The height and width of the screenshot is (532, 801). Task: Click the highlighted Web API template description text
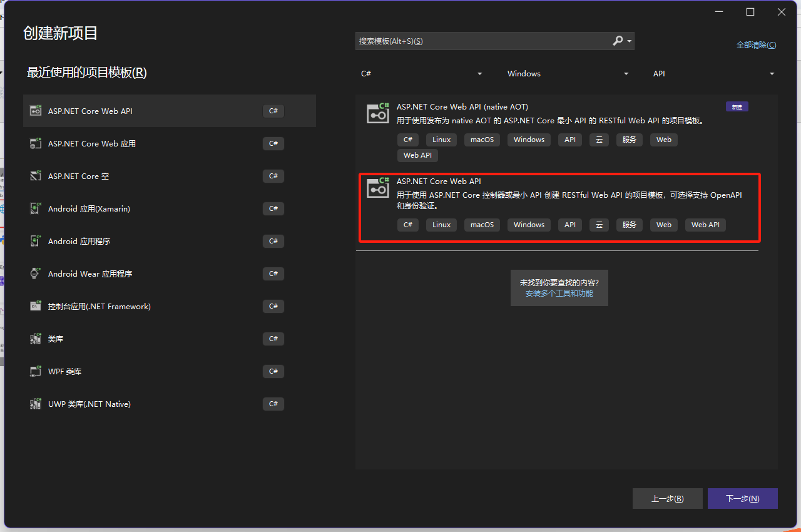pyautogui.click(x=569, y=200)
